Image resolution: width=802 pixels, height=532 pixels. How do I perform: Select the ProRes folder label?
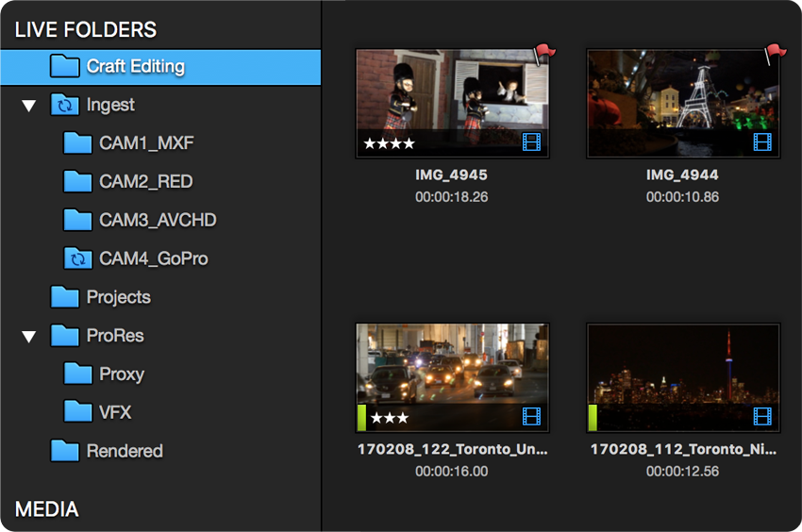click(x=115, y=336)
